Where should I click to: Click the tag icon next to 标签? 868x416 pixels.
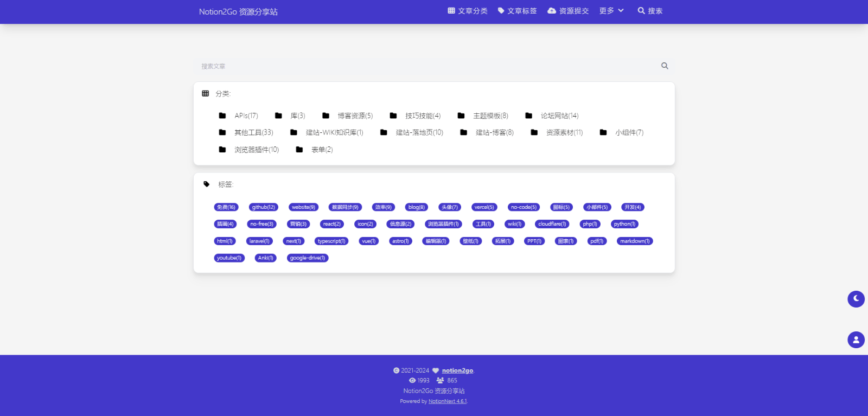click(206, 184)
